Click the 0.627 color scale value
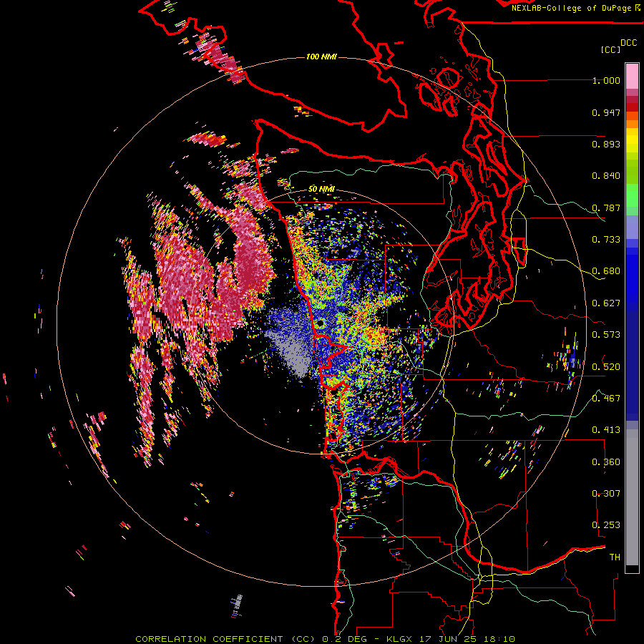The image size is (644, 644). 606,303
